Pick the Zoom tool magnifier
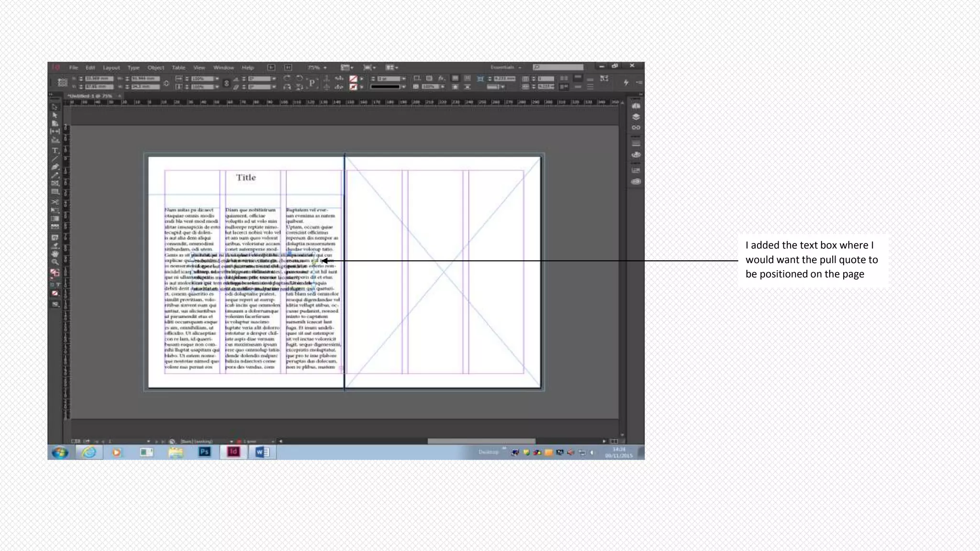The image size is (980, 551). [55, 262]
